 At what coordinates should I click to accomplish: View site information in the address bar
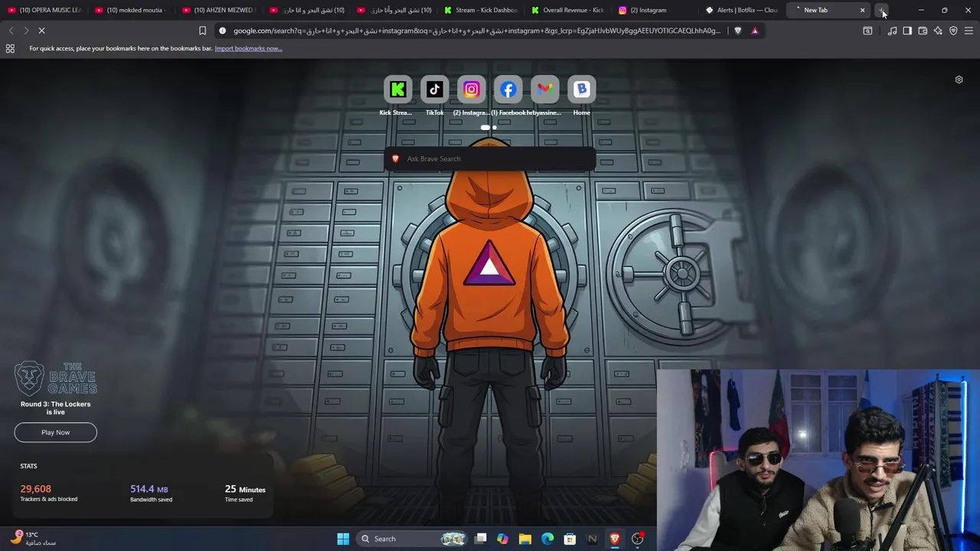coord(223,31)
